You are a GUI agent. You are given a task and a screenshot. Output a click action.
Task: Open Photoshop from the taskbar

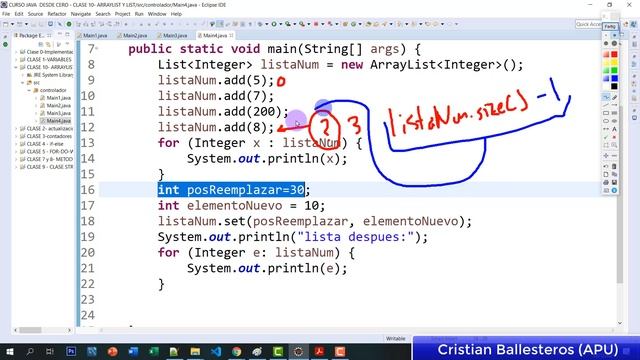coord(71,351)
